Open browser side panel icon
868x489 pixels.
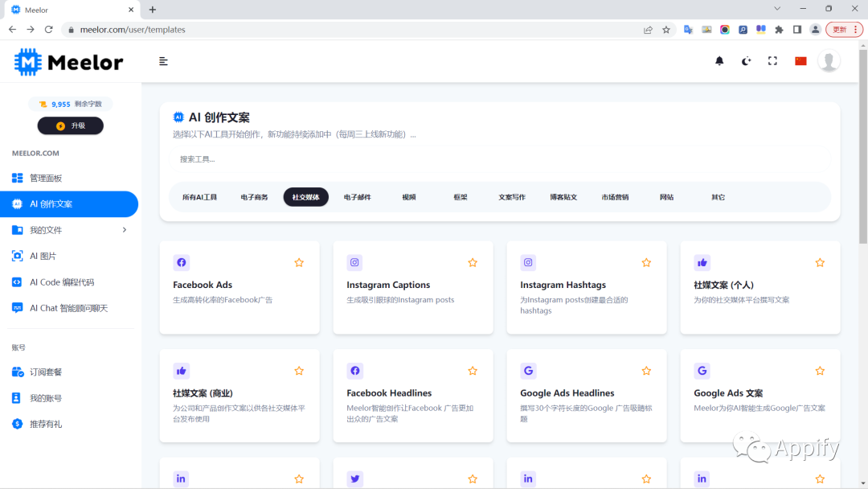(797, 29)
